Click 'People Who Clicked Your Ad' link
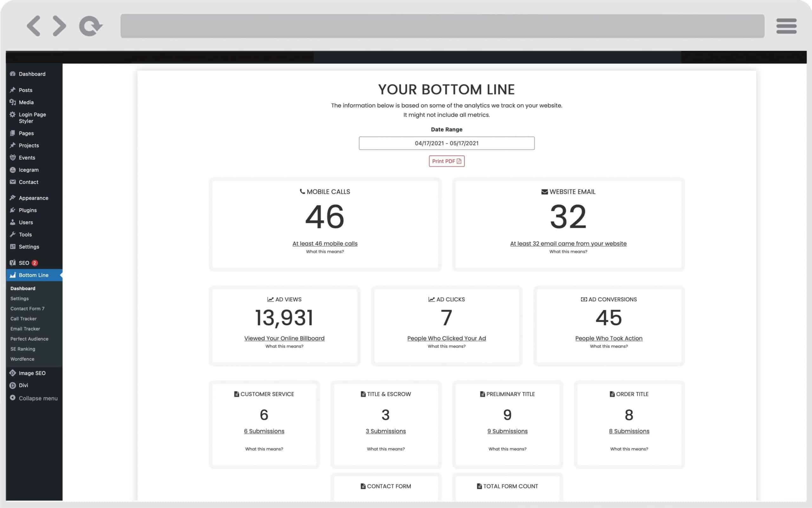 pos(447,338)
